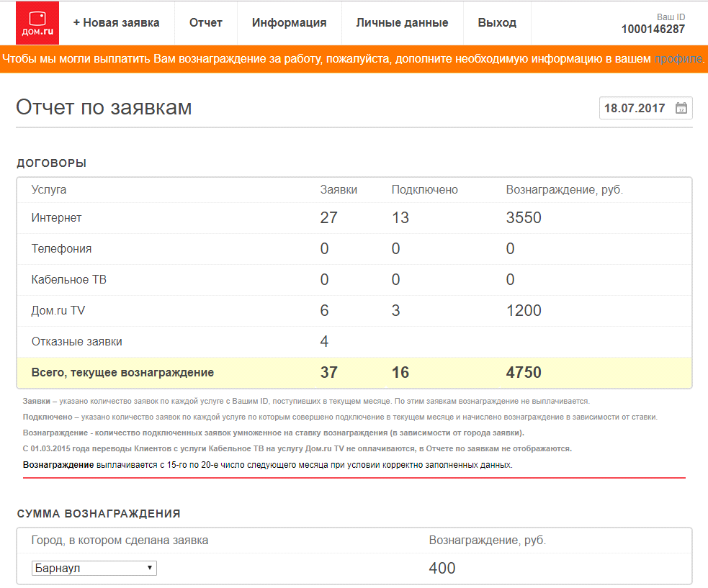708x588 pixels.
Task: Click the 'Кабельное ТВ' row label
Action: pyautogui.click(x=68, y=280)
